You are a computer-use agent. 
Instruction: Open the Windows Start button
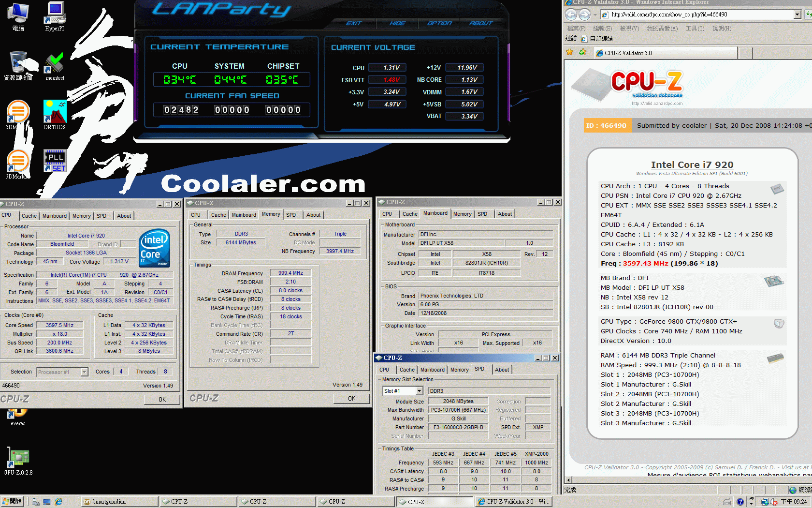click(12, 502)
